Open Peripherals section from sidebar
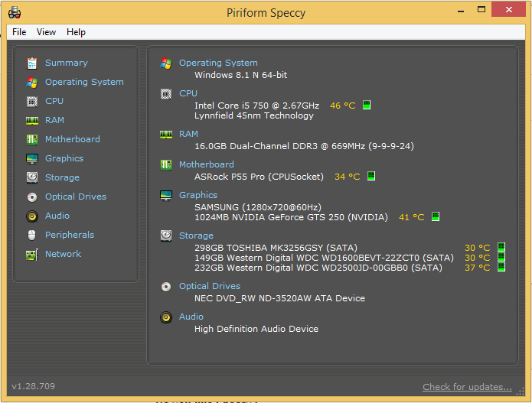This screenshot has height=403, width=532. click(70, 235)
